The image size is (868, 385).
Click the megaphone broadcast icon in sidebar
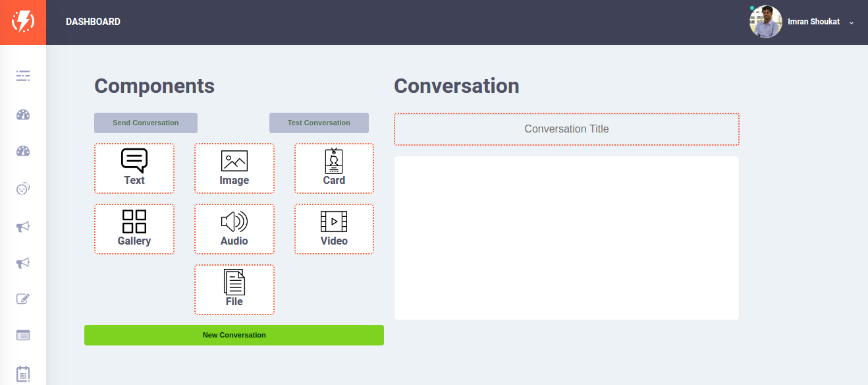(x=23, y=227)
